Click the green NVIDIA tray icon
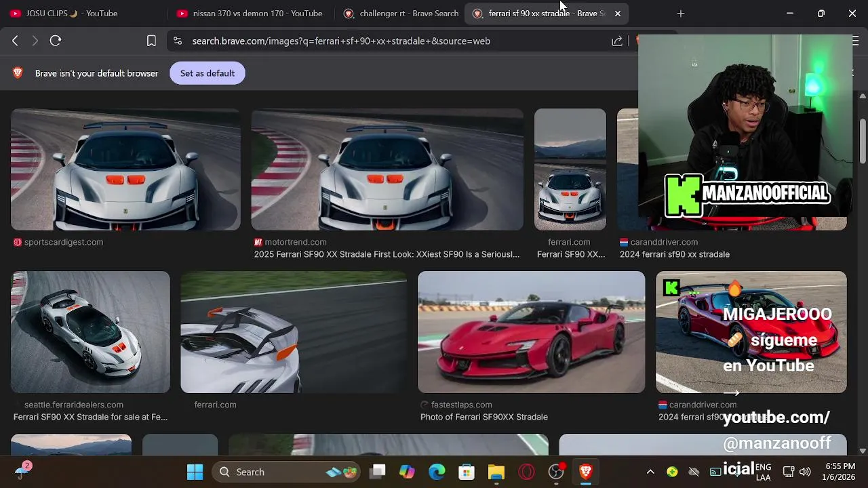The height and width of the screenshot is (488, 868). 672,472
